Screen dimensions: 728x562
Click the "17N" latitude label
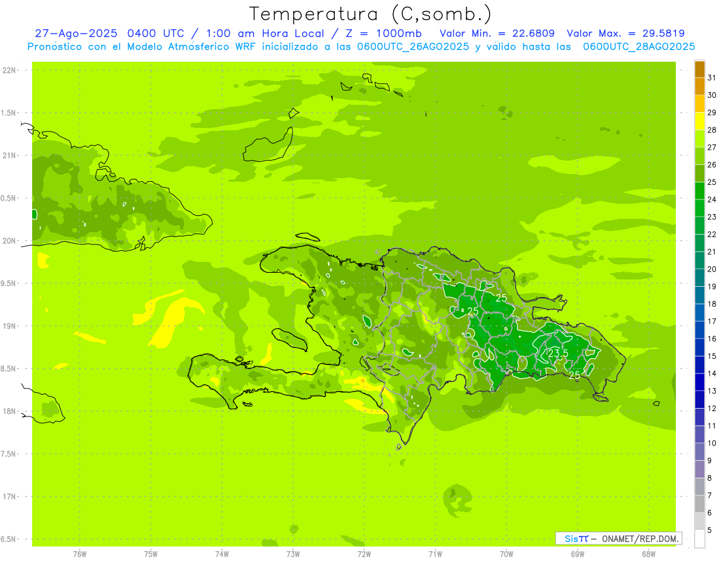(8, 497)
